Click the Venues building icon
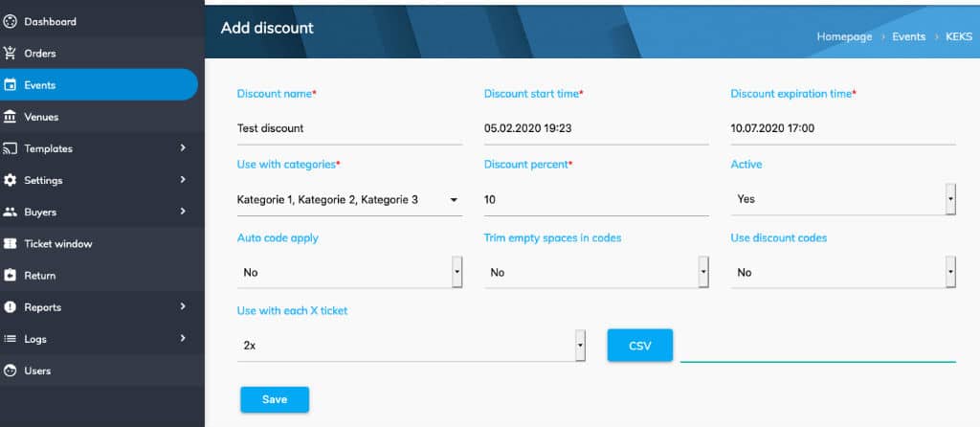Screen dimensions: 980x427 (10, 117)
